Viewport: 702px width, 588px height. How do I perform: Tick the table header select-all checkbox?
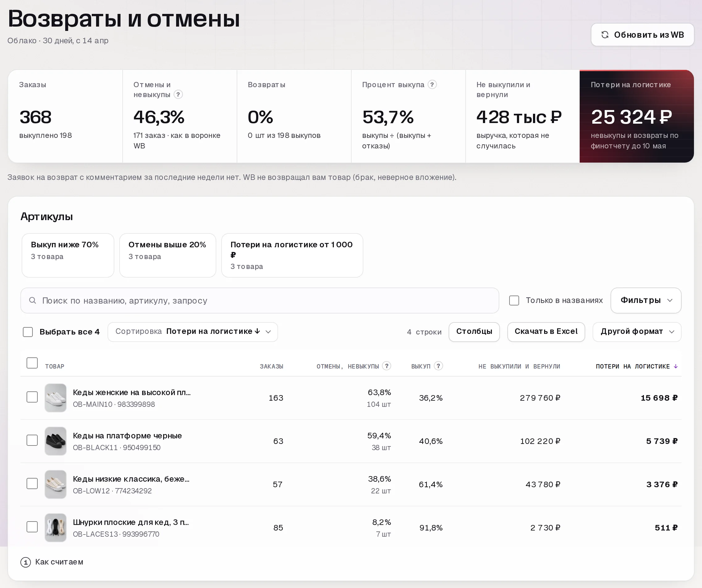pos(32,363)
